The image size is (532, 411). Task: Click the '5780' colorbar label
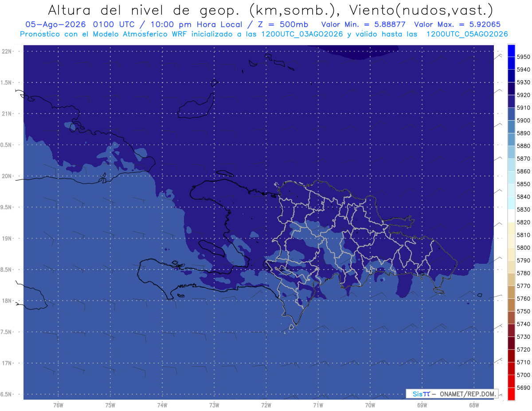pos(523,273)
